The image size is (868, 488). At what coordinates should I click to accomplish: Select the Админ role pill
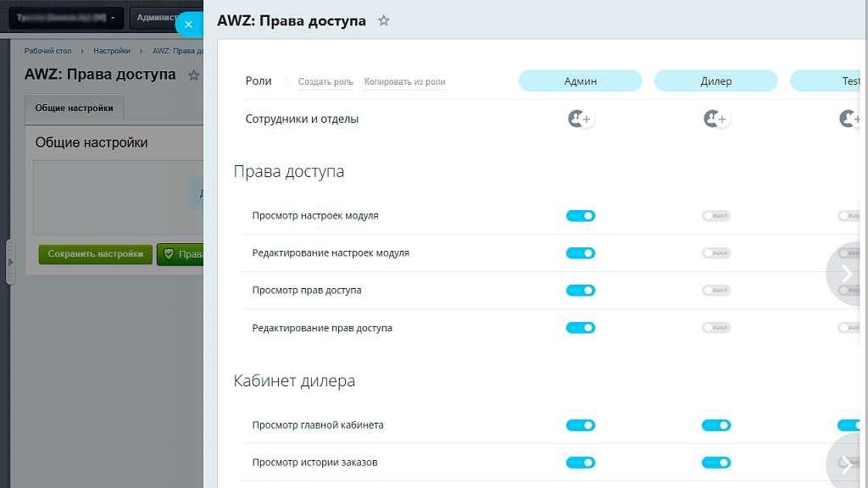(580, 80)
